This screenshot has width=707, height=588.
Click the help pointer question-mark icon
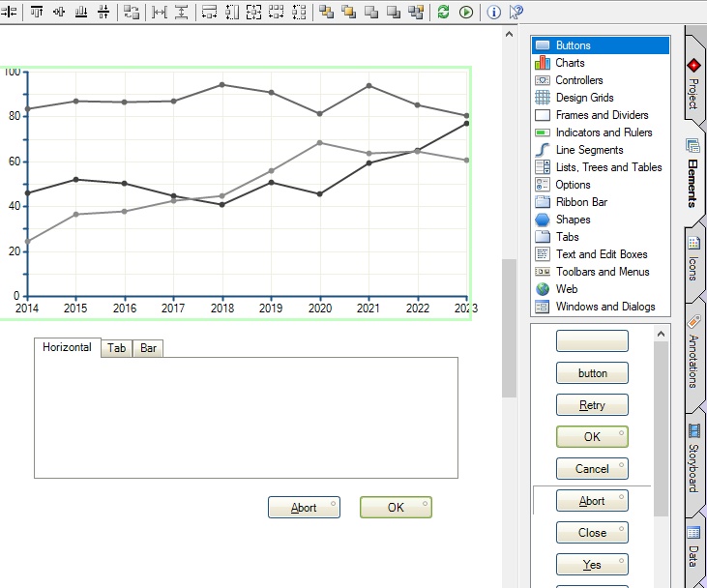click(516, 12)
